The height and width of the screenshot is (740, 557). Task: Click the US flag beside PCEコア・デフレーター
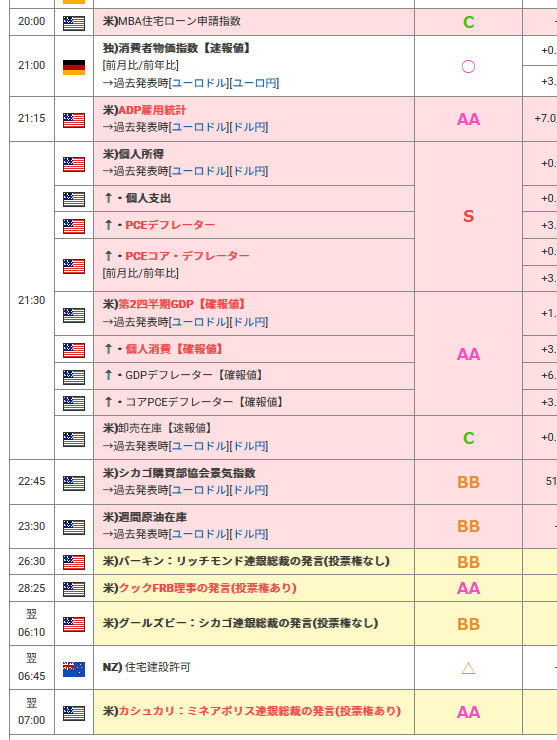[74, 266]
